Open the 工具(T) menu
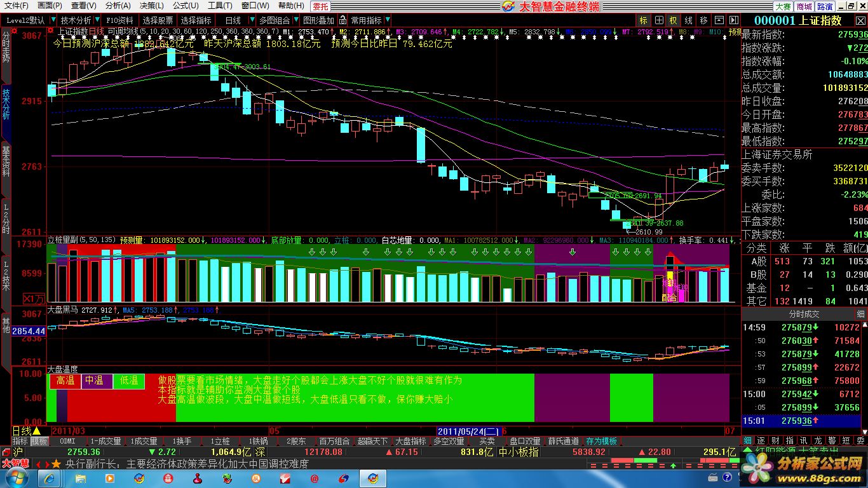 (x=220, y=6)
